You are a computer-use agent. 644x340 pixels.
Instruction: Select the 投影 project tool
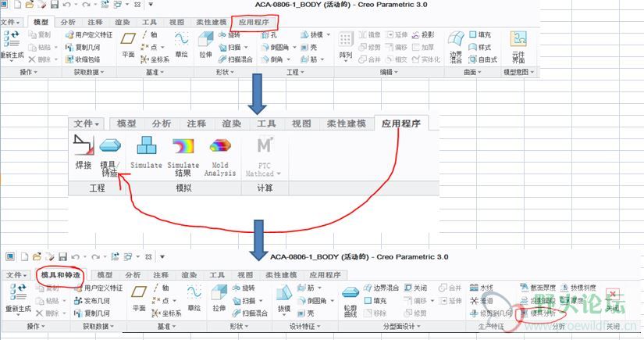tap(423, 35)
